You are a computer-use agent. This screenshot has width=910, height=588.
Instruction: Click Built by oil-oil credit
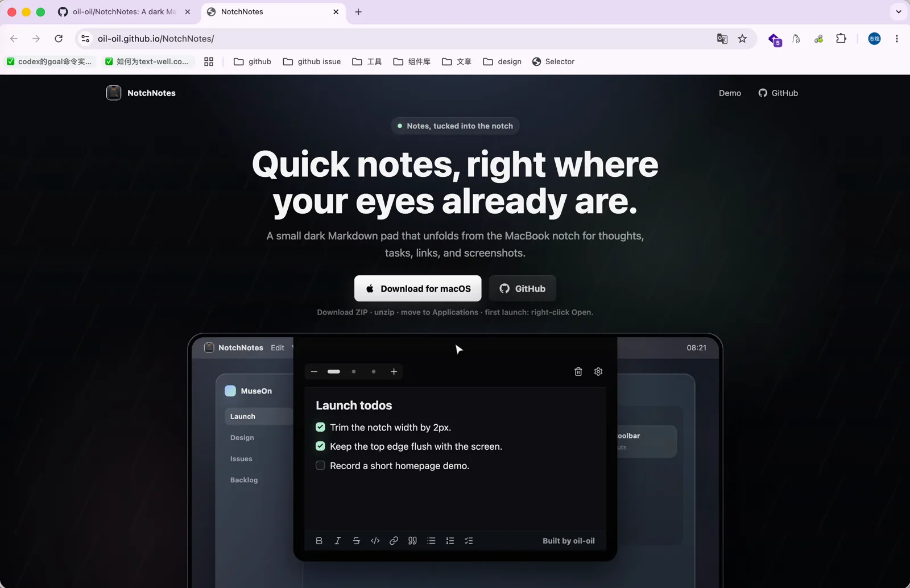(x=569, y=541)
